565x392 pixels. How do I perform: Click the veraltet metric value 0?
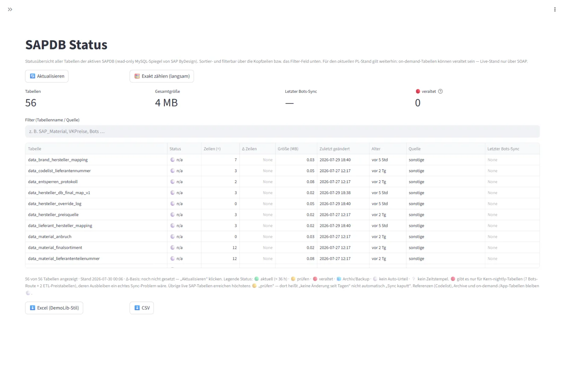(418, 103)
